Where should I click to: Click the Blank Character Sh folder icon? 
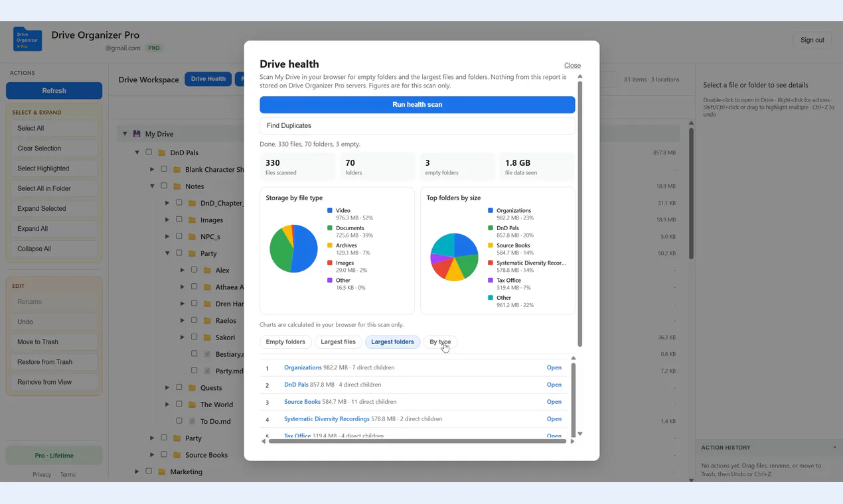click(x=177, y=170)
